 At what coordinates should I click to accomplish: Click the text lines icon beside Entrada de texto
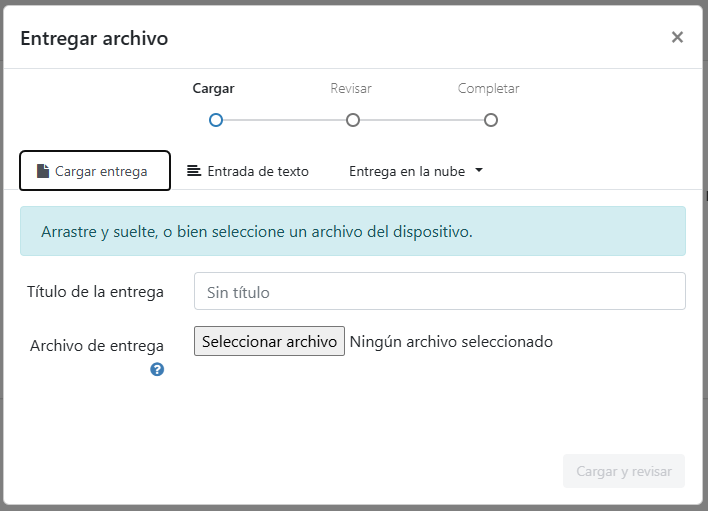pos(194,171)
